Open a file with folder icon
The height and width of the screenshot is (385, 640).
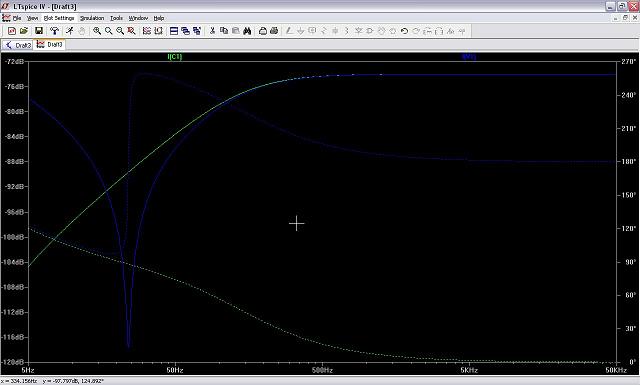[24, 31]
